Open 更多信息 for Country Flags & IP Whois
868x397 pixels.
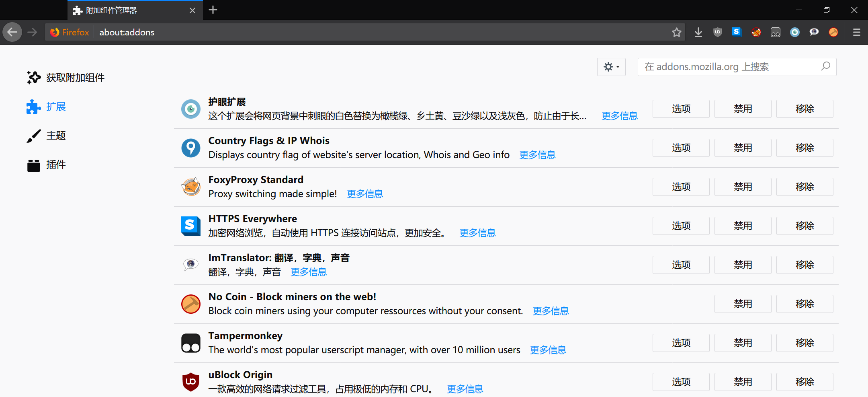(538, 155)
